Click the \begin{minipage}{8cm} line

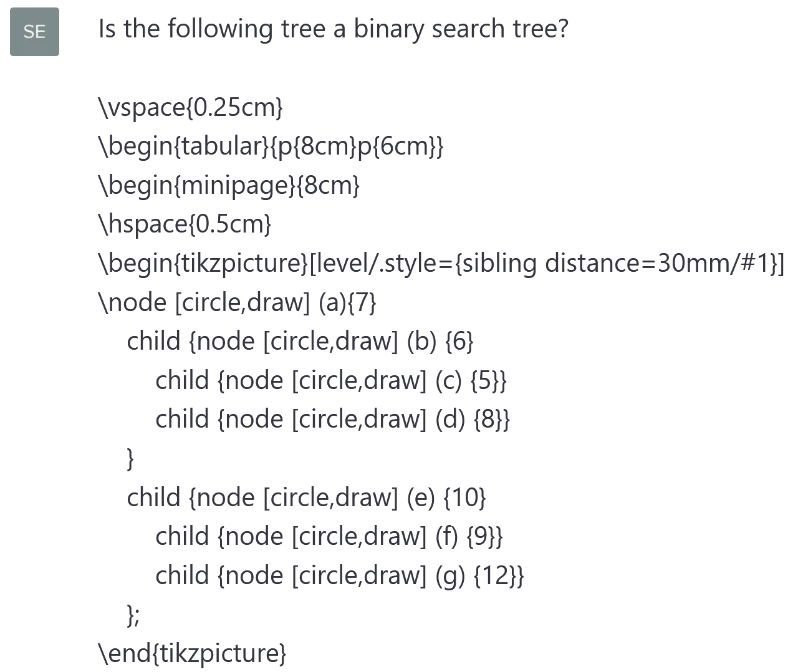[x=229, y=185]
